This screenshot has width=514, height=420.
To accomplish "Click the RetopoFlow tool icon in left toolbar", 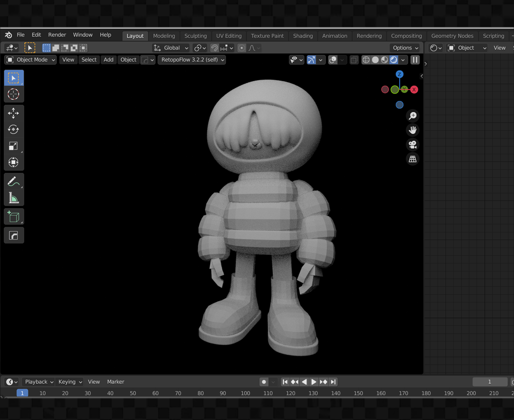I will 14,235.
